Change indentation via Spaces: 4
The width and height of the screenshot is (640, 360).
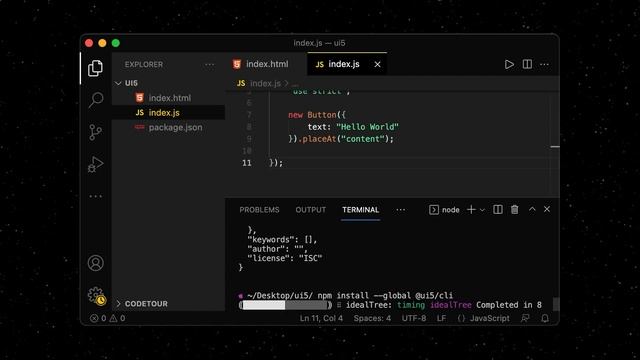(372, 318)
